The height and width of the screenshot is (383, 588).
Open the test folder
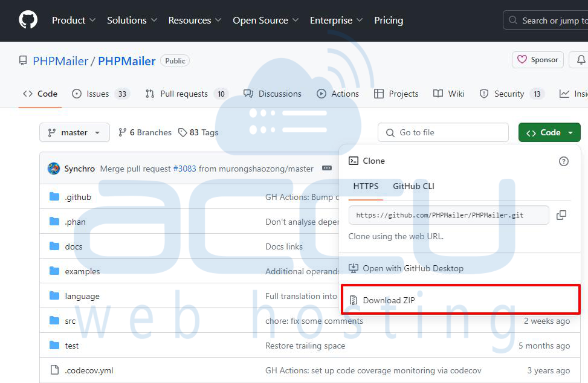pos(72,346)
